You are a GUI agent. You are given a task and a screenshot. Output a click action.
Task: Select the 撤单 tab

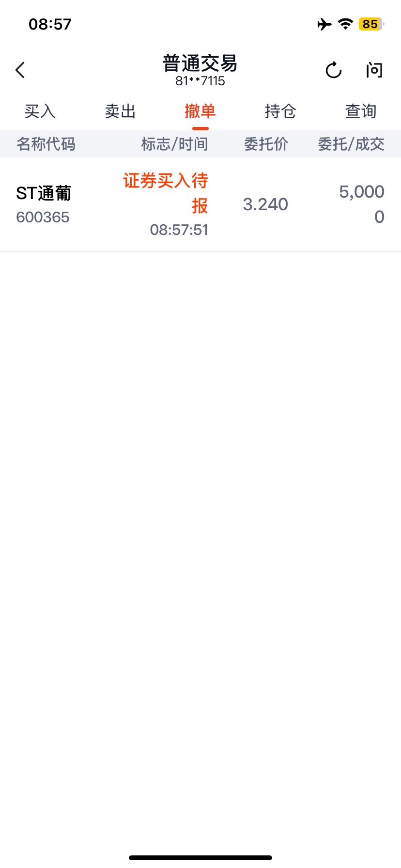[x=200, y=111]
